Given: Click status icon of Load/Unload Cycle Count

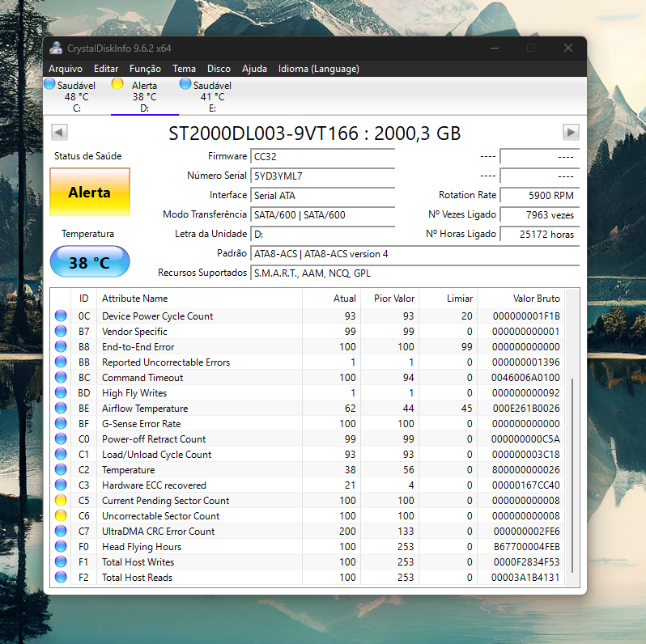Looking at the screenshot, I should [61, 454].
